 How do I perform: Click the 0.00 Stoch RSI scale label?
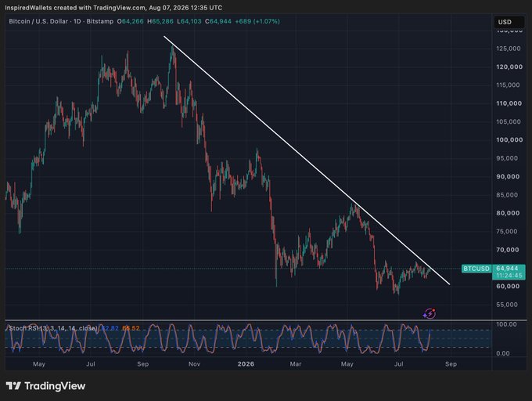click(x=503, y=353)
